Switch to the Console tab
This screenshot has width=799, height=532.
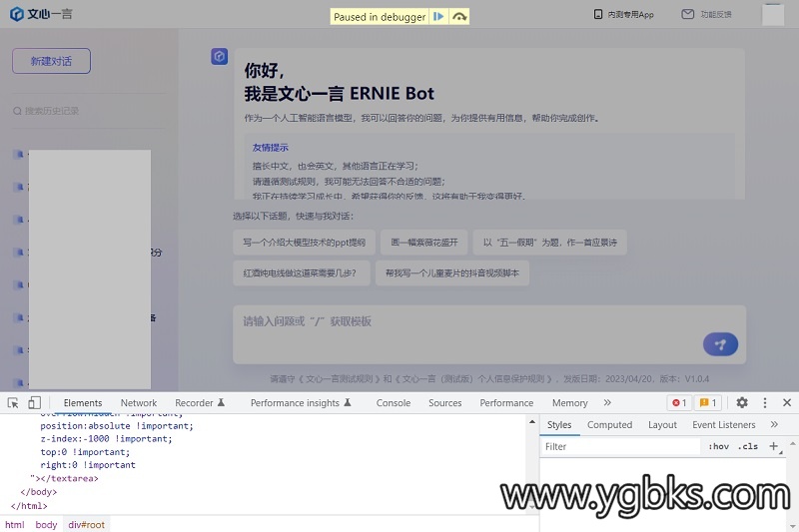tap(393, 402)
